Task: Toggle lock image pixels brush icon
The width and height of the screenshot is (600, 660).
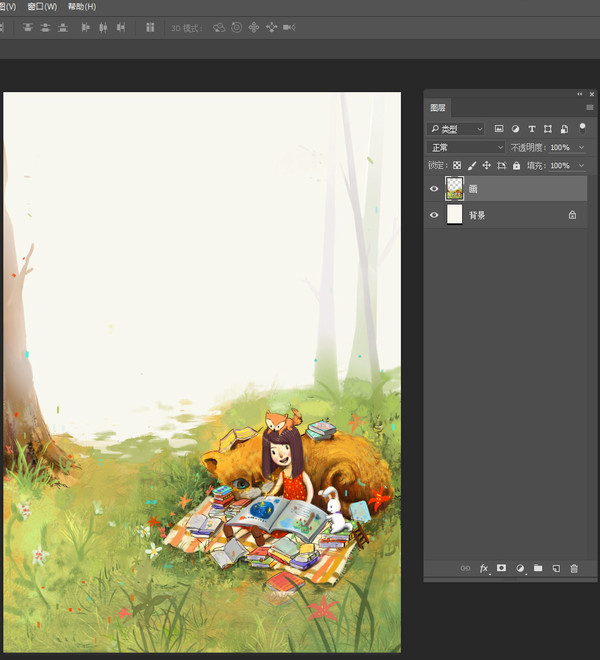Action: click(472, 165)
